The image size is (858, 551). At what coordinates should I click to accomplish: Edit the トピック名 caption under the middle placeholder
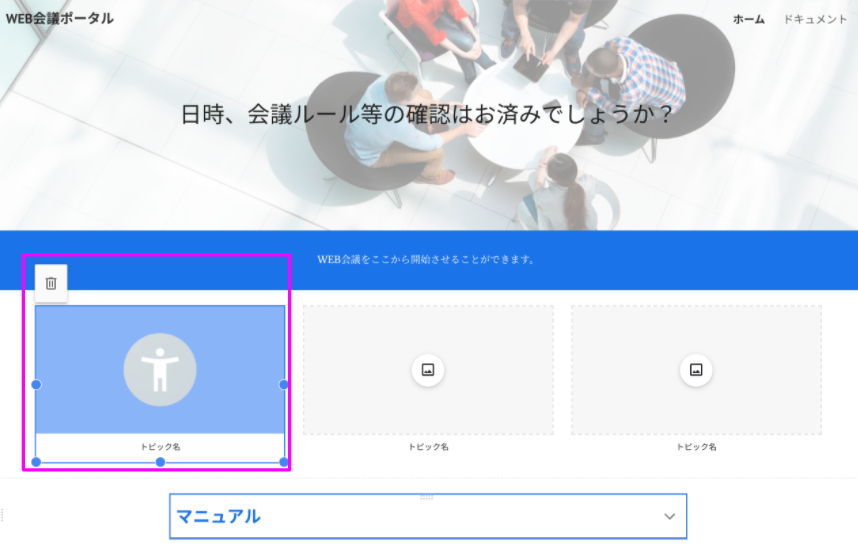point(428,447)
